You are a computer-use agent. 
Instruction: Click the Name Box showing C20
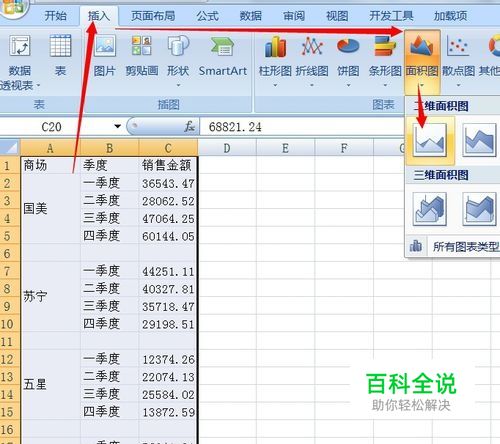click(x=52, y=127)
